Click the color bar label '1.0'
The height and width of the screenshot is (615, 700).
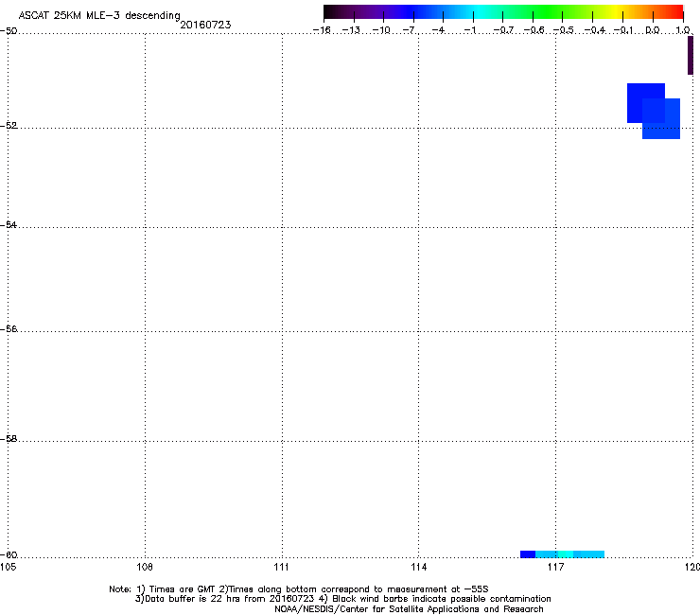[x=683, y=30]
